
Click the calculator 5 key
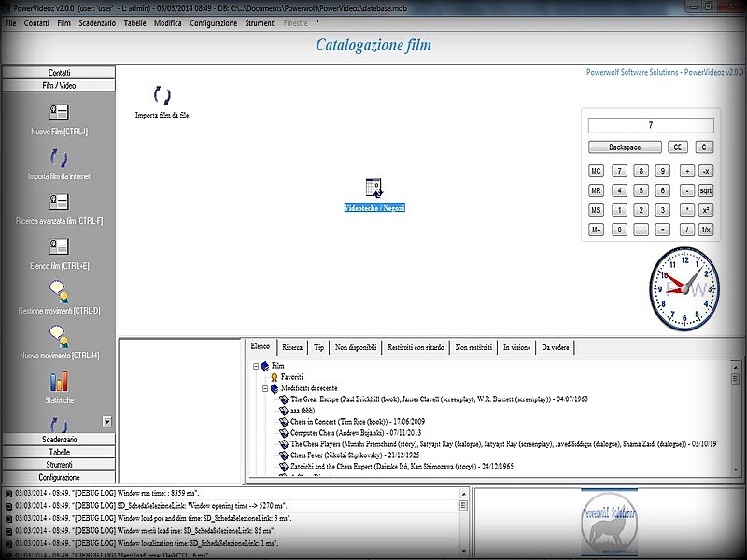click(x=641, y=190)
